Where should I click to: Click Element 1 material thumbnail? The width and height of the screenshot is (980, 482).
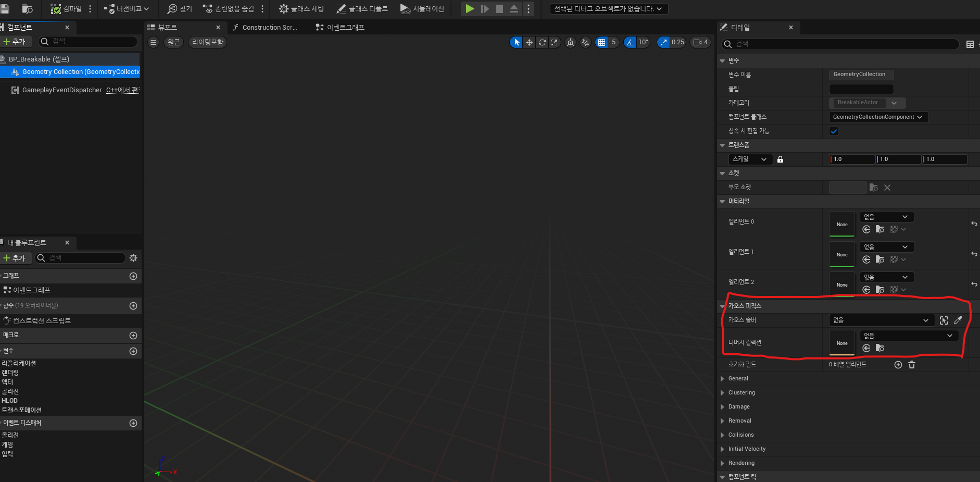(842, 254)
